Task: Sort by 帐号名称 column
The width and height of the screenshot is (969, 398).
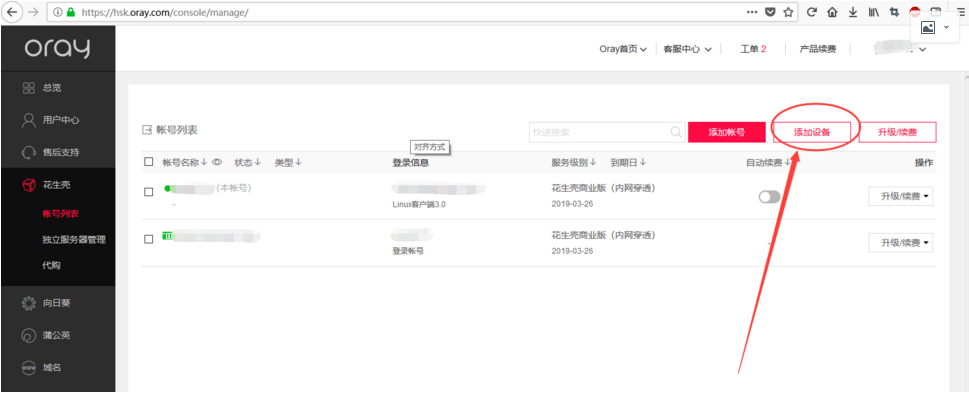Action: 184,163
